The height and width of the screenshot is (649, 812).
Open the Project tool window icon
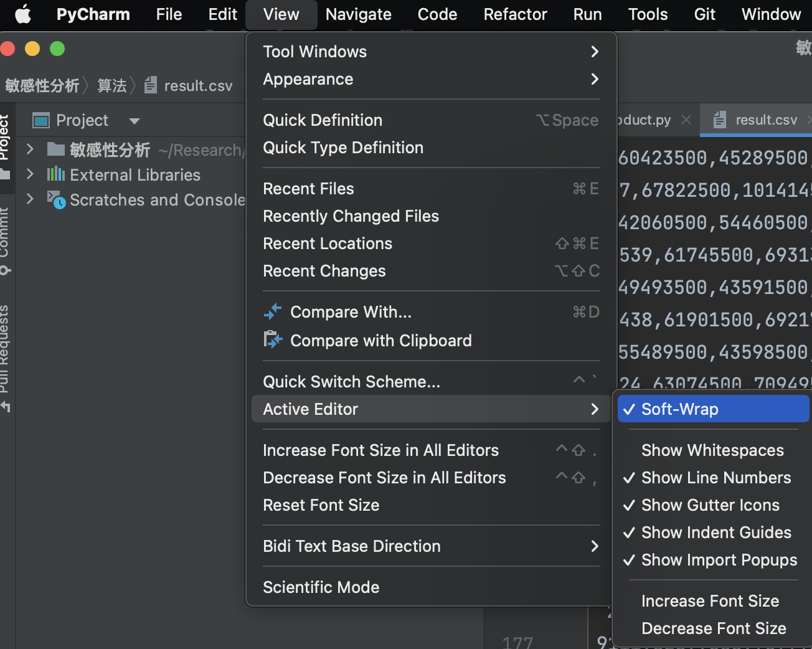[x=40, y=120]
